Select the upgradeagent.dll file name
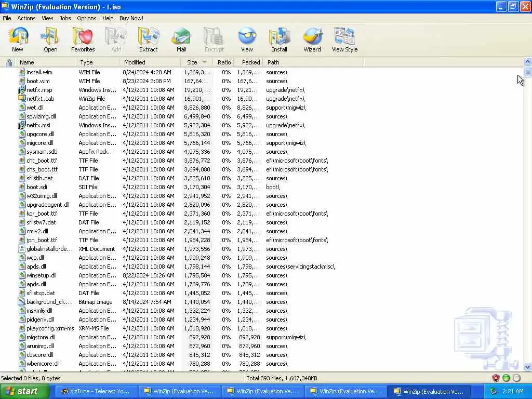The width and height of the screenshot is (532, 399). coord(48,204)
